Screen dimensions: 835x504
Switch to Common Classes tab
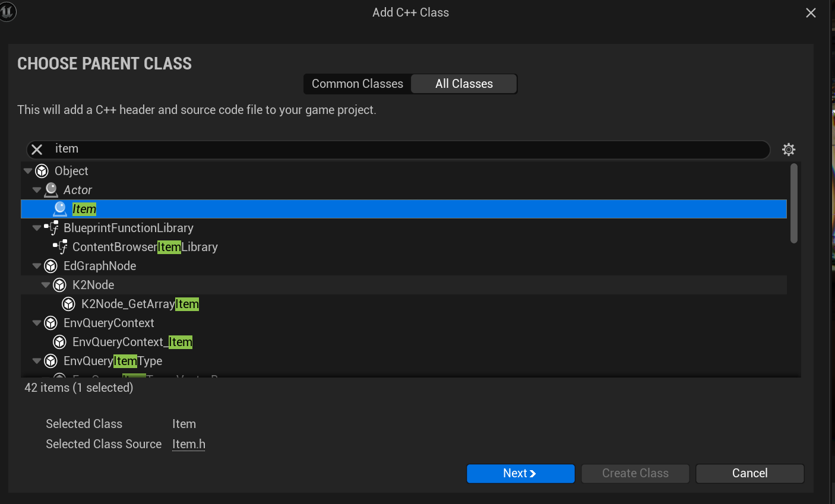pos(358,84)
